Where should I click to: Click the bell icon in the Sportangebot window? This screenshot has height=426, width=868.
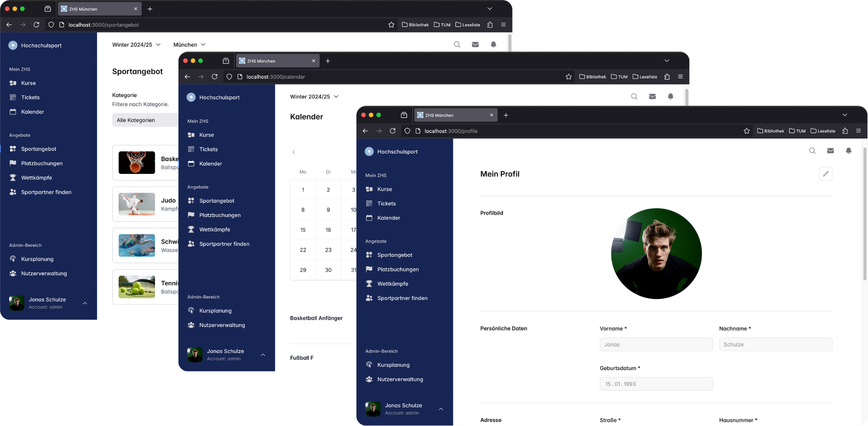click(x=493, y=44)
